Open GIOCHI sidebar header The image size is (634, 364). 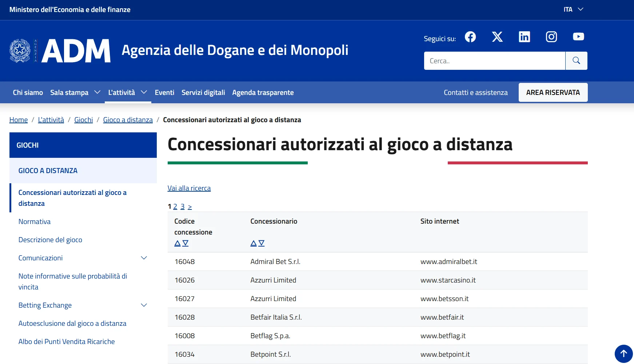coord(83,145)
